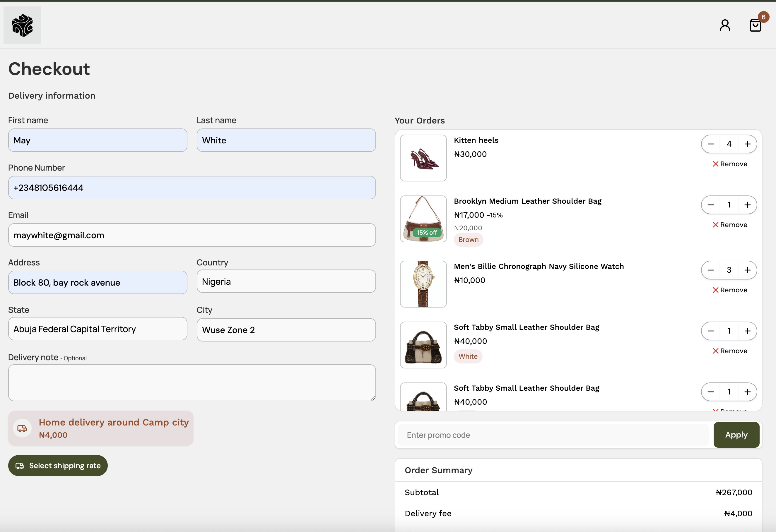
Task: Click the Phone Number field
Action: click(192, 188)
